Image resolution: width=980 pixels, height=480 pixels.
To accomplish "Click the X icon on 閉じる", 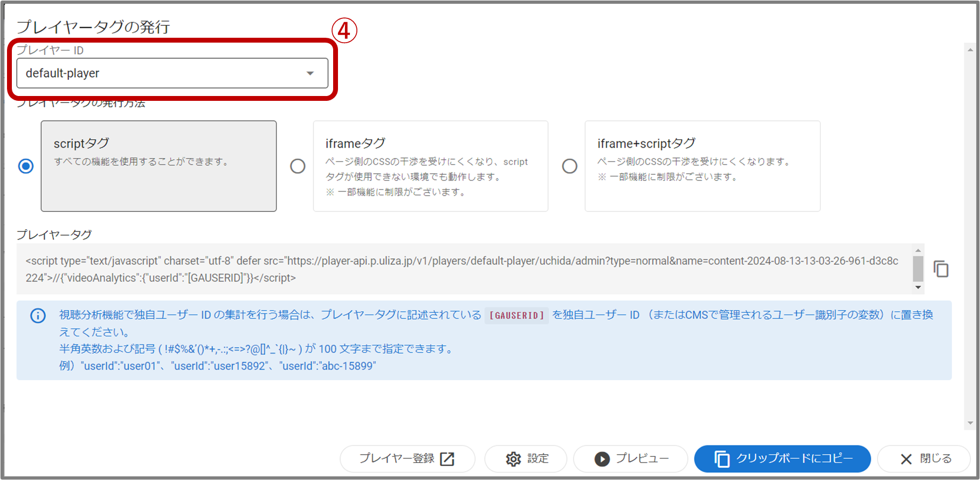I will click(x=906, y=459).
